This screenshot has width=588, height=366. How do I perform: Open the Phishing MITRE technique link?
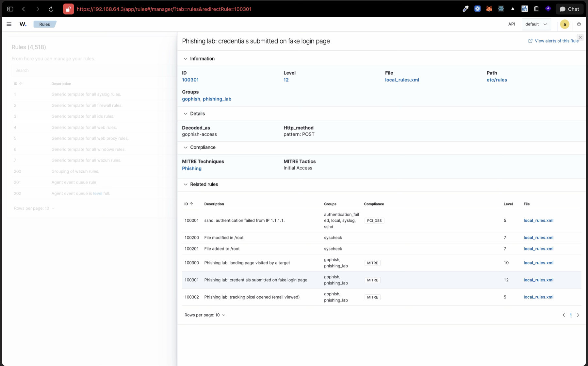point(191,168)
